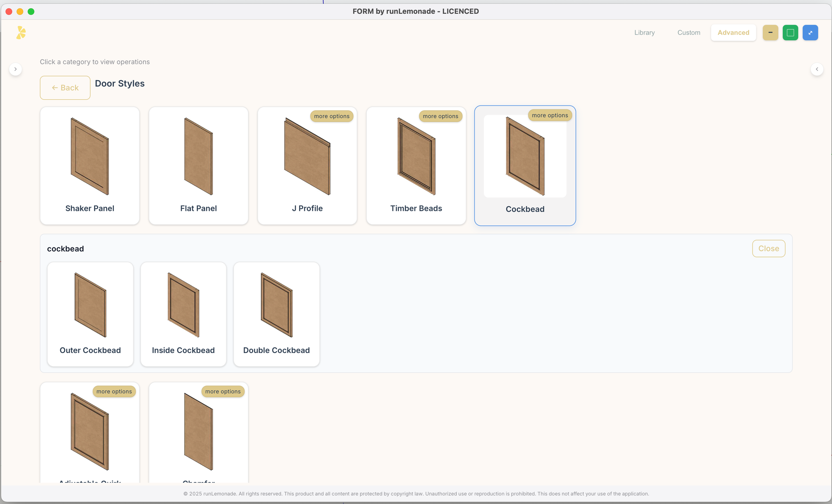Switch to the Library tab
The width and height of the screenshot is (832, 504).
tap(644, 32)
